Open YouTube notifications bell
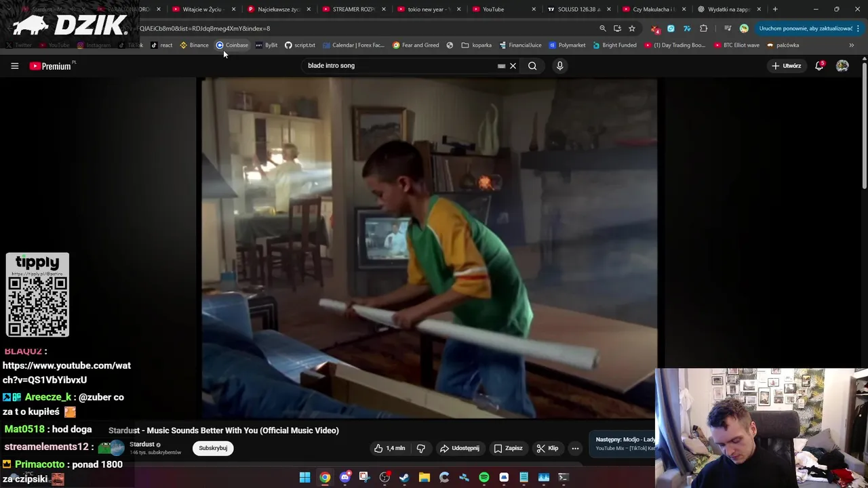The height and width of the screenshot is (488, 868). 819,66
